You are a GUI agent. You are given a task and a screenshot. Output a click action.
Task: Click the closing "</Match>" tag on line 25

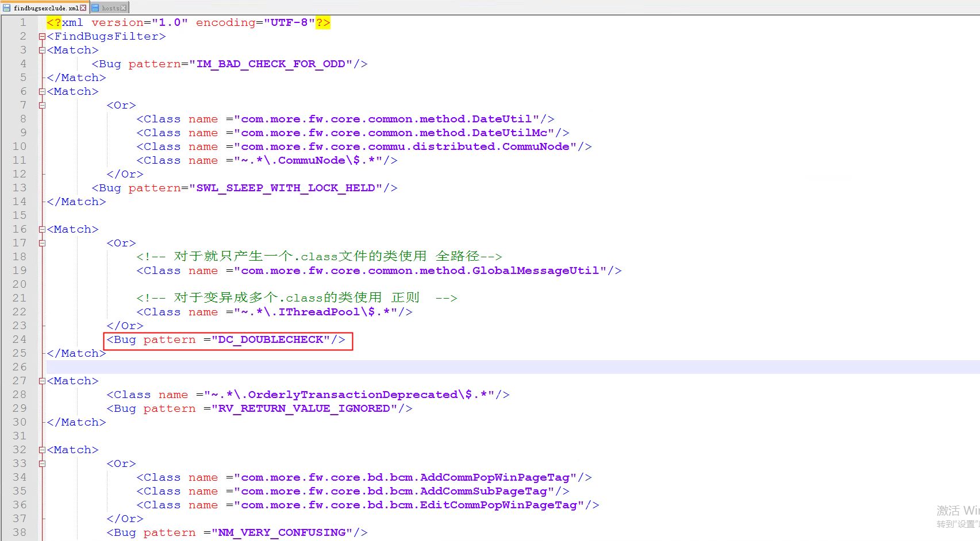(76, 353)
